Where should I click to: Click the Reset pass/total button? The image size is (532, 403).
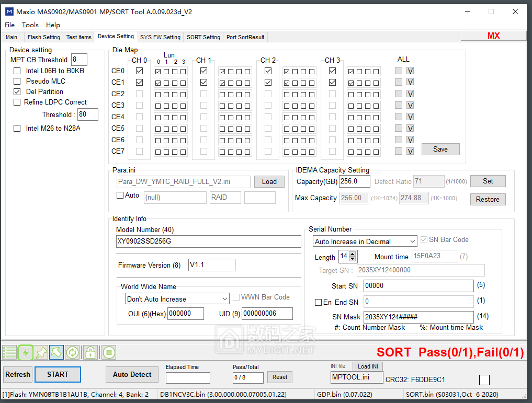click(280, 377)
